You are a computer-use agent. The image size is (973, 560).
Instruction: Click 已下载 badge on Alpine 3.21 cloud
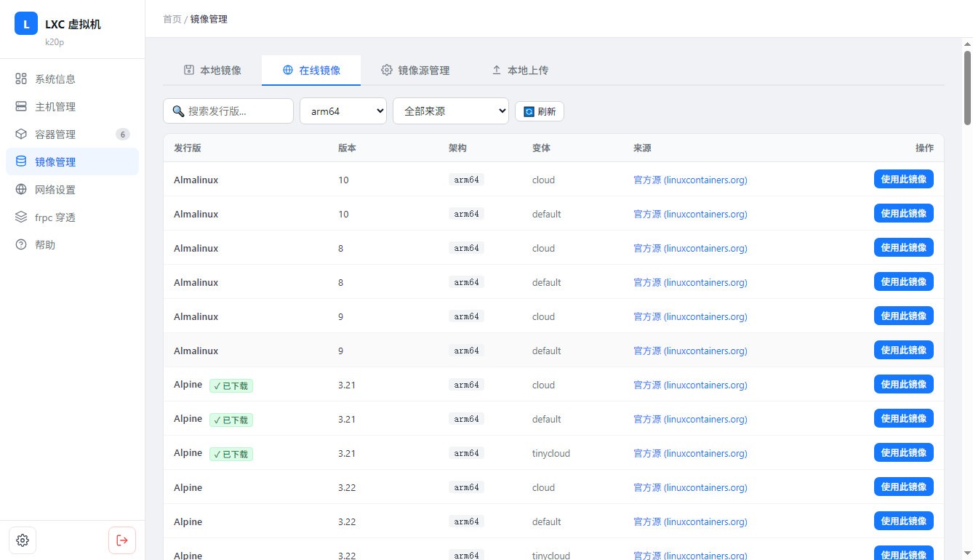point(231,385)
